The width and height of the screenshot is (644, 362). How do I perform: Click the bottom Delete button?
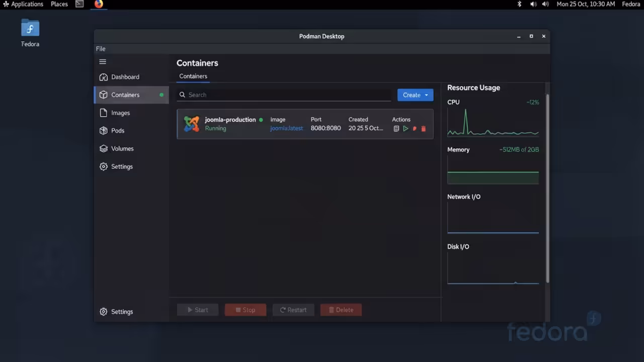[341, 310]
